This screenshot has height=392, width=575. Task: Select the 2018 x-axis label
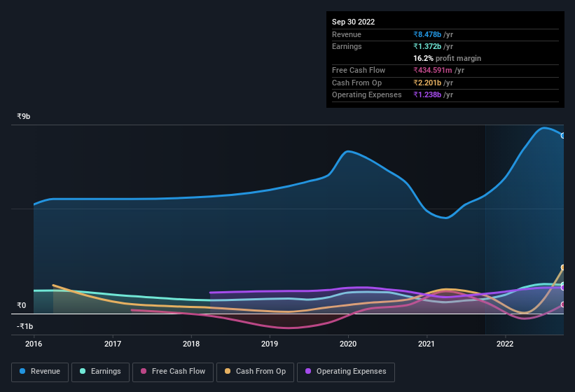point(191,344)
